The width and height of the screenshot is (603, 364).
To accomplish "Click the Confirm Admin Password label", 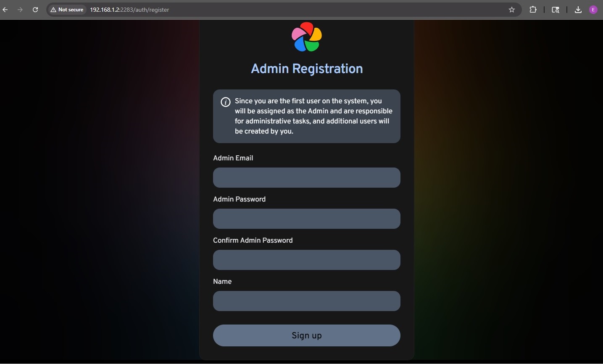I will (x=253, y=240).
